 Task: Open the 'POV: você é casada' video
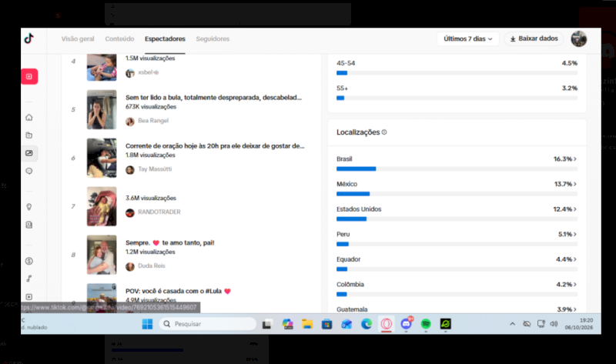click(178, 291)
